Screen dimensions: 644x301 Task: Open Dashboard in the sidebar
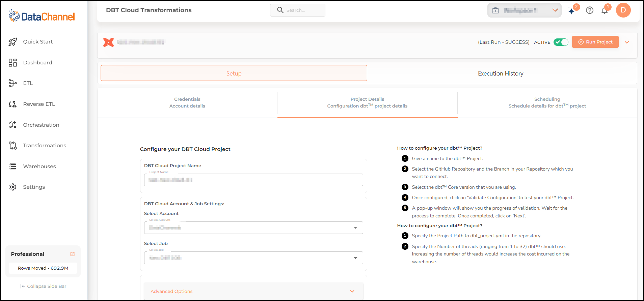37,63
